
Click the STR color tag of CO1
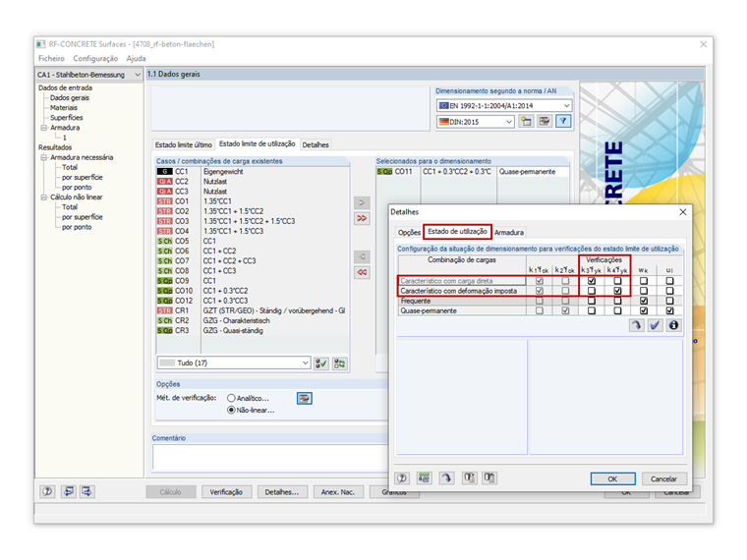165,201
